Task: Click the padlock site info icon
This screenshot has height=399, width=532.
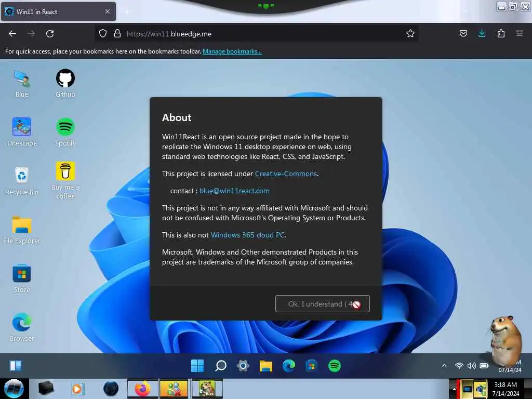Action: pos(117,34)
